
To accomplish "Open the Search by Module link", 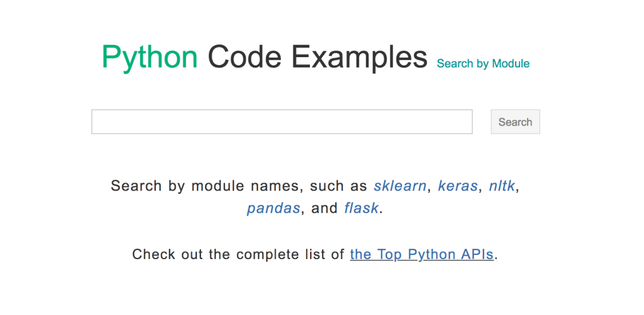I will pos(483,64).
